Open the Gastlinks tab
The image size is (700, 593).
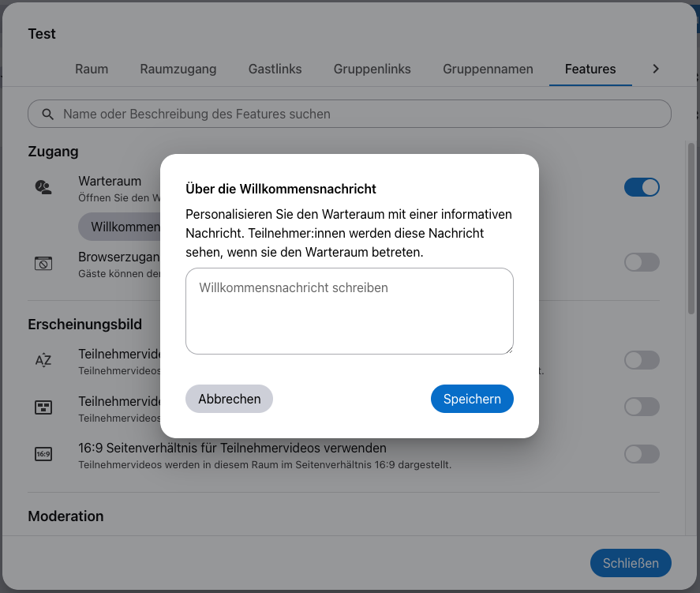(275, 69)
